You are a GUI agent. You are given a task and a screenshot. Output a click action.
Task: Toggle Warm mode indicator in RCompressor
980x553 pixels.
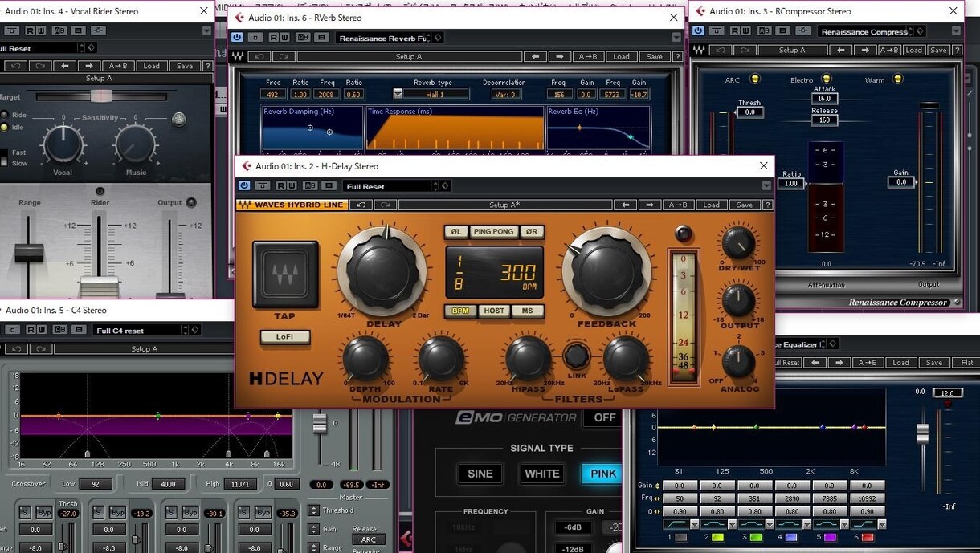[x=897, y=79]
